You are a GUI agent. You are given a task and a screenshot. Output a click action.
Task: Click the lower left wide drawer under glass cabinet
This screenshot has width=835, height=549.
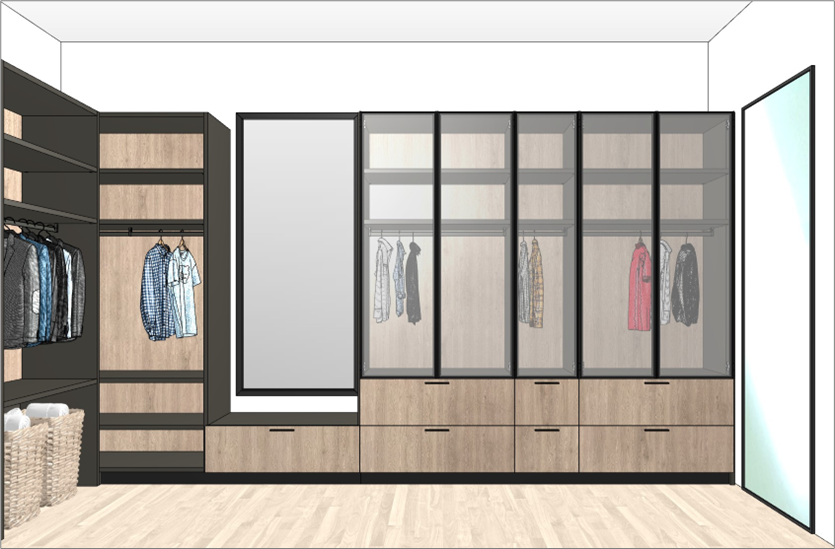[436, 449]
